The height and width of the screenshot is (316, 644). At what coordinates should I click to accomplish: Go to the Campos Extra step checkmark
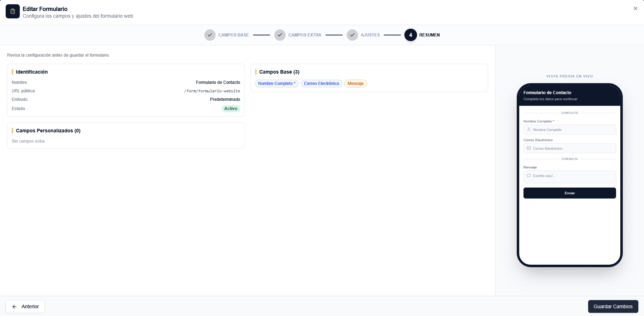tap(280, 35)
